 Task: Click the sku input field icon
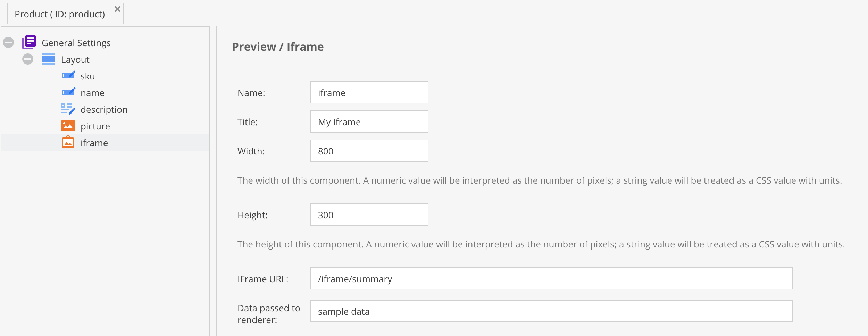(x=68, y=76)
